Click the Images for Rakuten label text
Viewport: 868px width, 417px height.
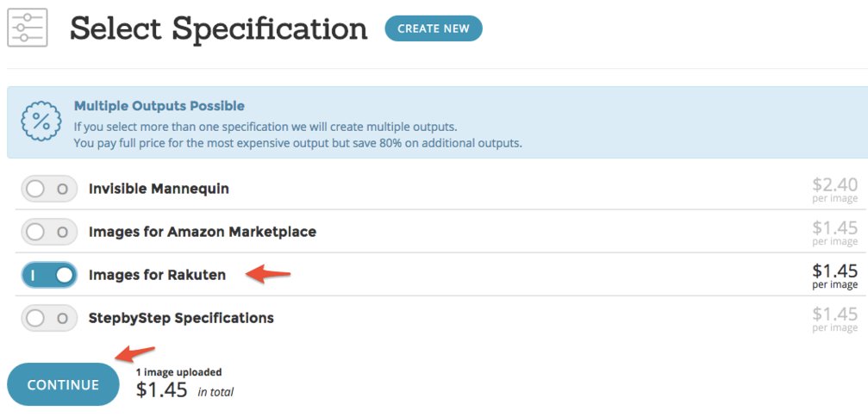click(x=157, y=275)
